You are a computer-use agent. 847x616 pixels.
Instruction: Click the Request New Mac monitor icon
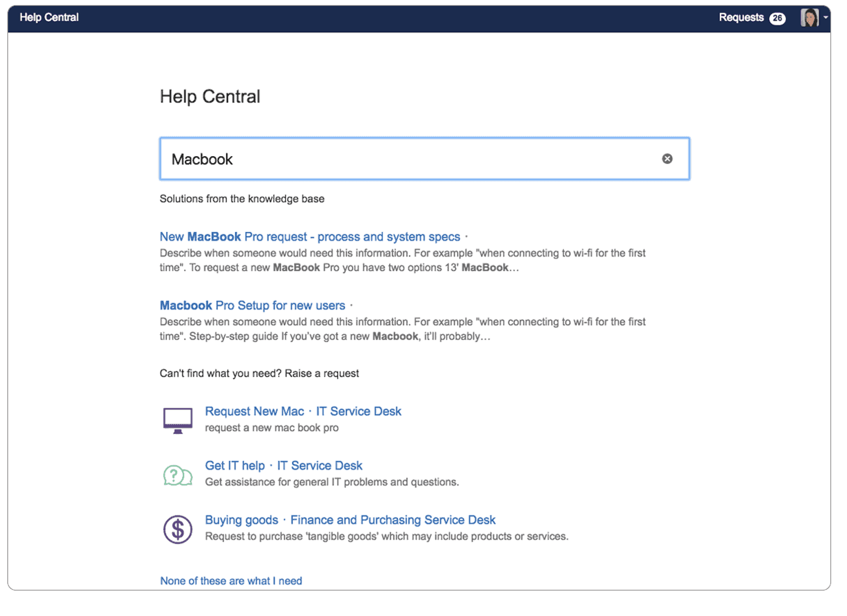tap(178, 420)
